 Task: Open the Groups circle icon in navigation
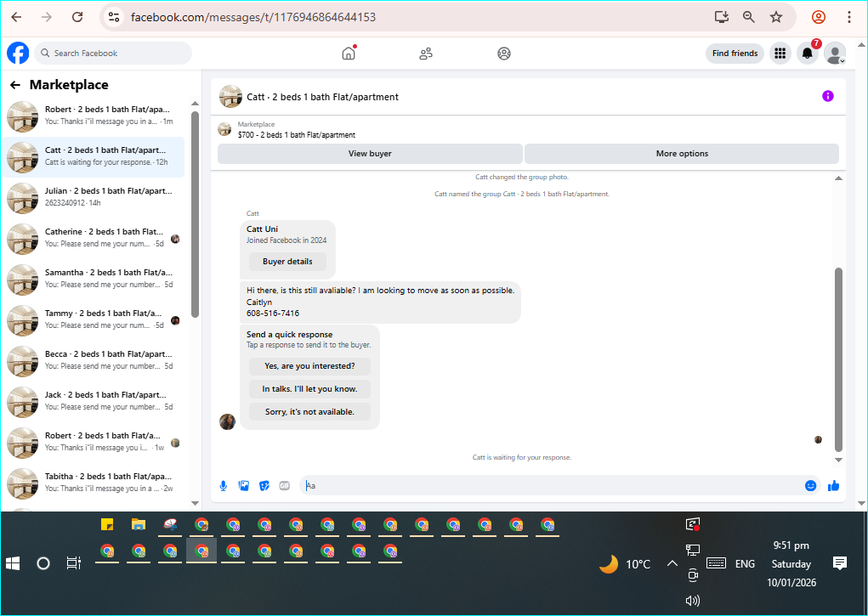point(504,54)
